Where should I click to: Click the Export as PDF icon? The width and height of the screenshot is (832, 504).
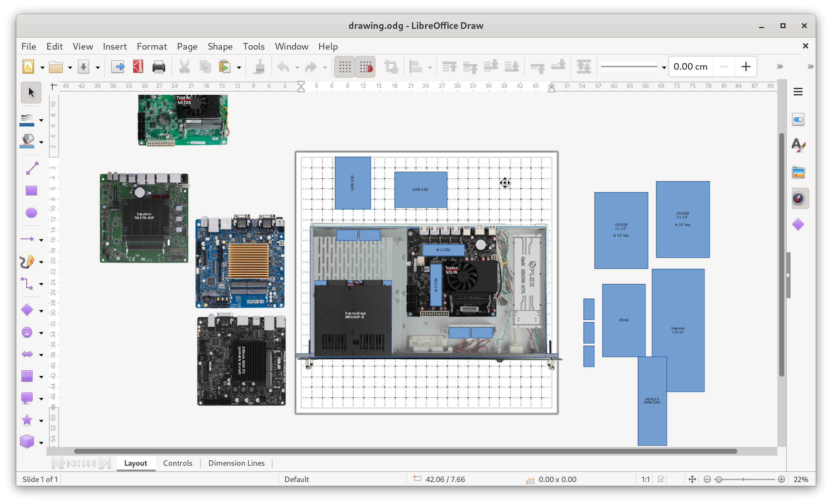(x=138, y=67)
